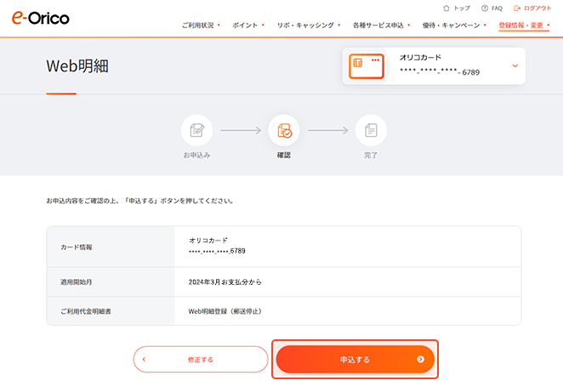The image size is (563, 392).
Task: Click the FAQ question mark icon
Action: click(485, 8)
